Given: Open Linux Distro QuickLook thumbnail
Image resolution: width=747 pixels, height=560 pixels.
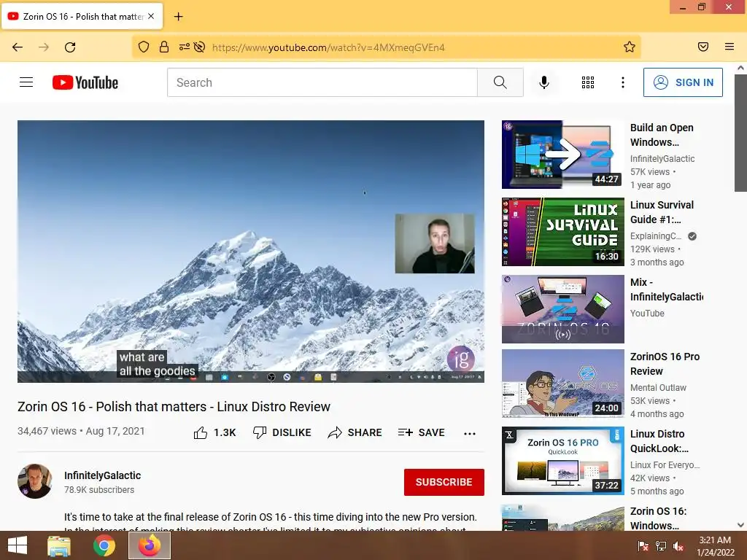Looking at the screenshot, I should [x=562, y=461].
